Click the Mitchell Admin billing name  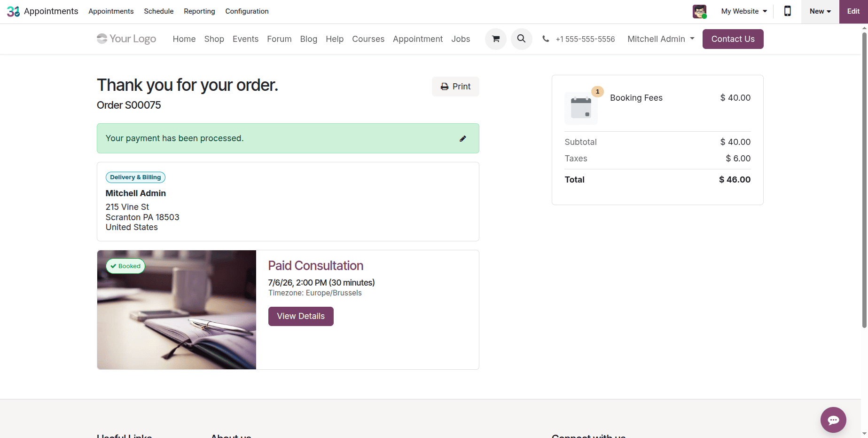point(136,193)
